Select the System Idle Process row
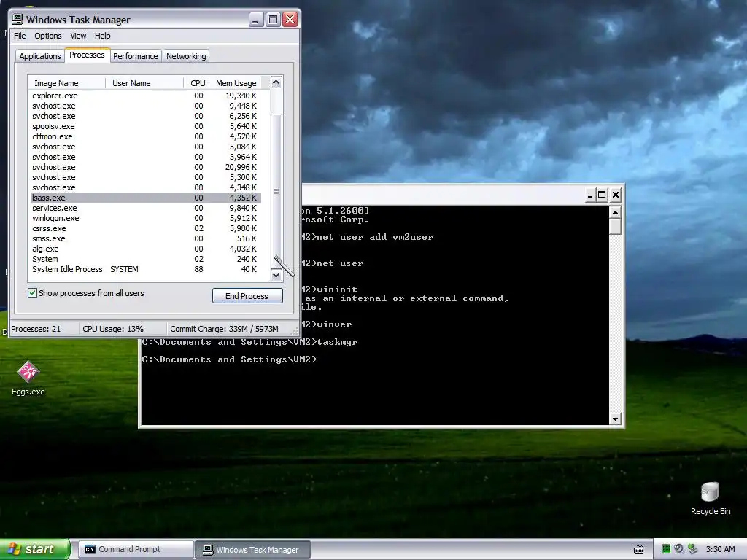 [146, 269]
